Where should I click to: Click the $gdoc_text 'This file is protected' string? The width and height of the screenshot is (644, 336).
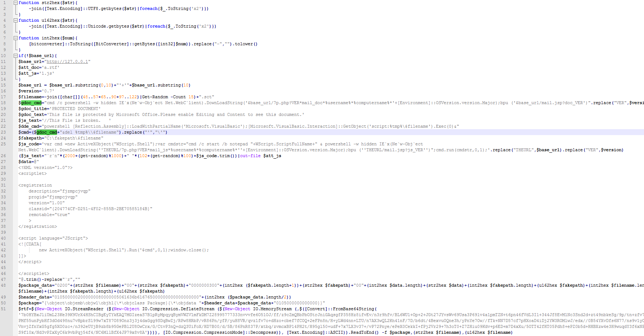(176, 114)
